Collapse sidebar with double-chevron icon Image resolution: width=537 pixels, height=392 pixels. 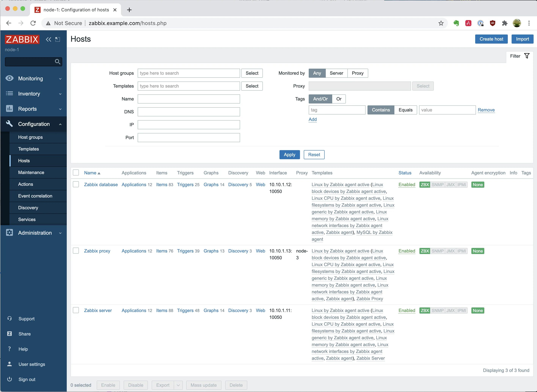48,39
